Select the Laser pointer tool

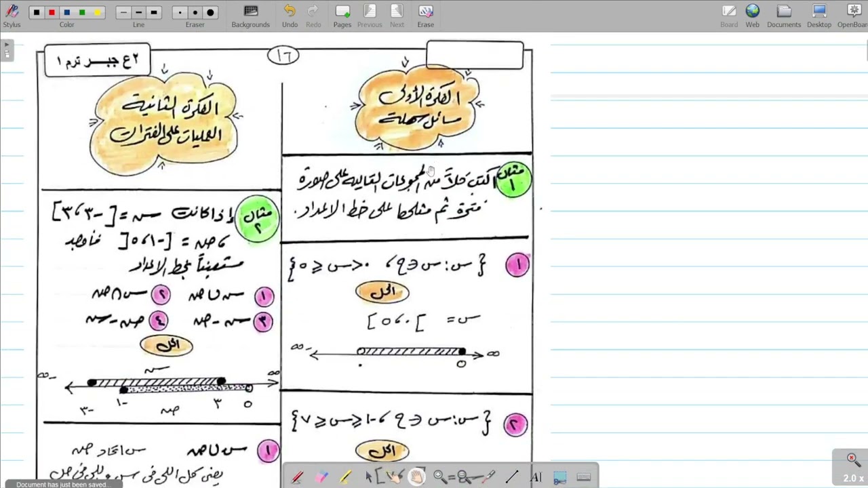tap(487, 477)
